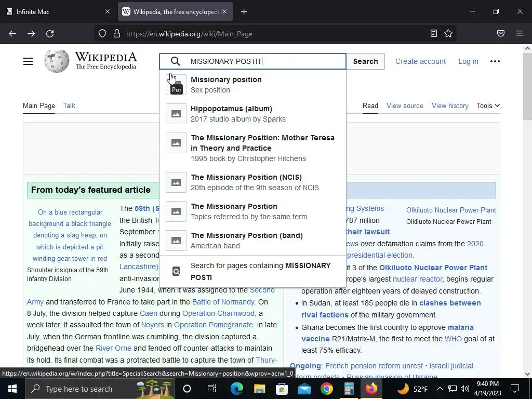This screenshot has width=532, height=399.
Task: Open Microsoft Store from taskbar
Action: click(282, 389)
